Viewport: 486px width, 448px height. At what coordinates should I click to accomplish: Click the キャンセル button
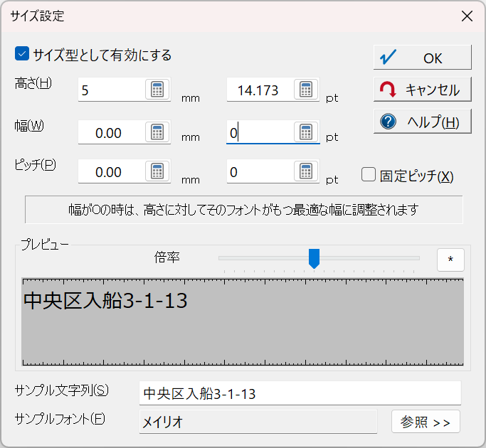[422, 90]
